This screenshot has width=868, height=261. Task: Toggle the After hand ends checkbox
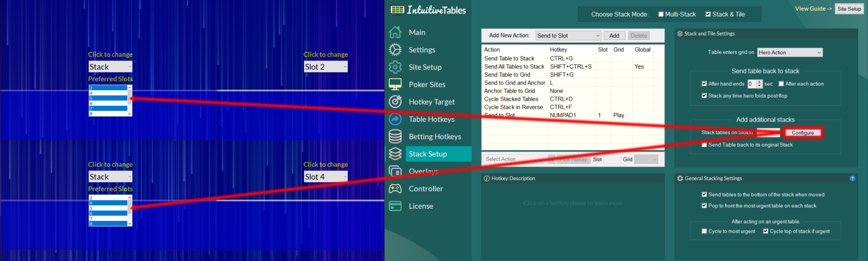pos(704,84)
